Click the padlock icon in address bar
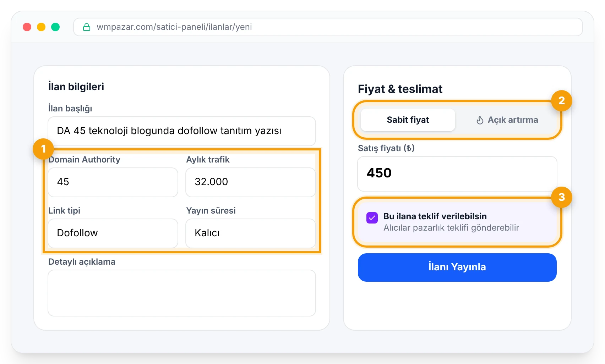The width and height of the screenshot is (605, 364). click(87, 27)
